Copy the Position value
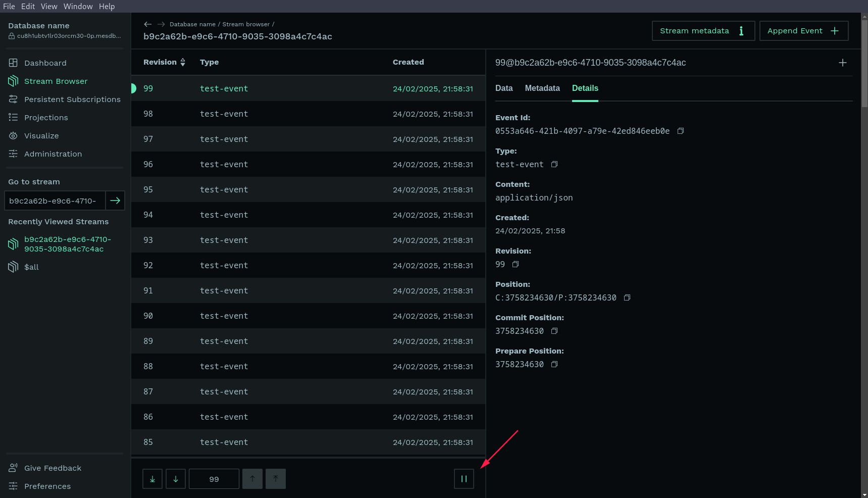This screenshot has width=868, height=498. (x=627, y=298)
